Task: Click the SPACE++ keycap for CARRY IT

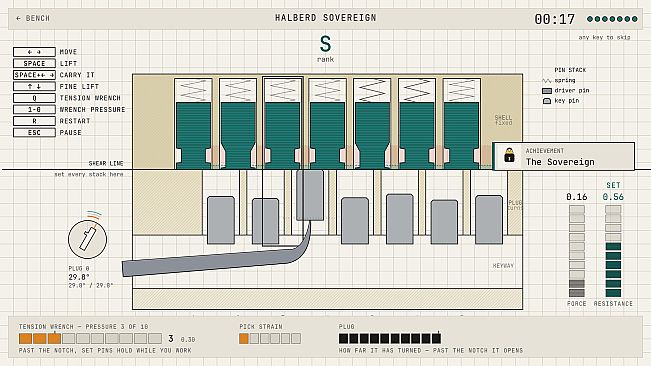Action: [34, 75]
